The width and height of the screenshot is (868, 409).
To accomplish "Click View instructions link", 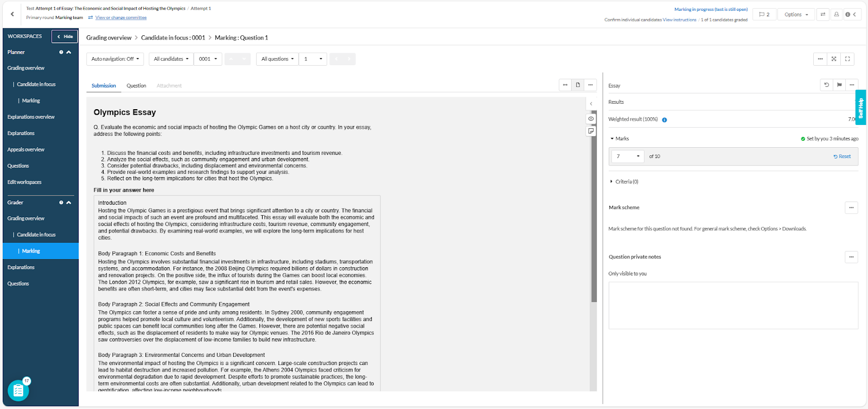I will pos(679,20).
